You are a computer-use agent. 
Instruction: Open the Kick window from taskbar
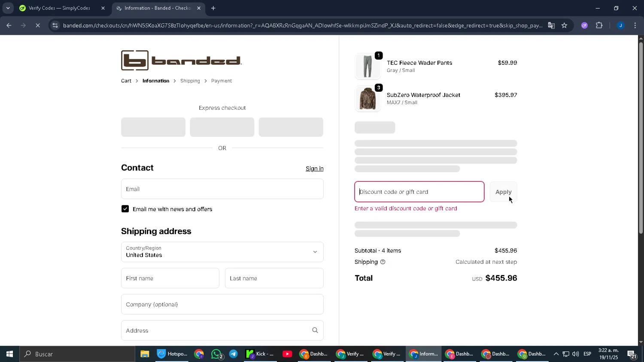(x=260, y=354)
